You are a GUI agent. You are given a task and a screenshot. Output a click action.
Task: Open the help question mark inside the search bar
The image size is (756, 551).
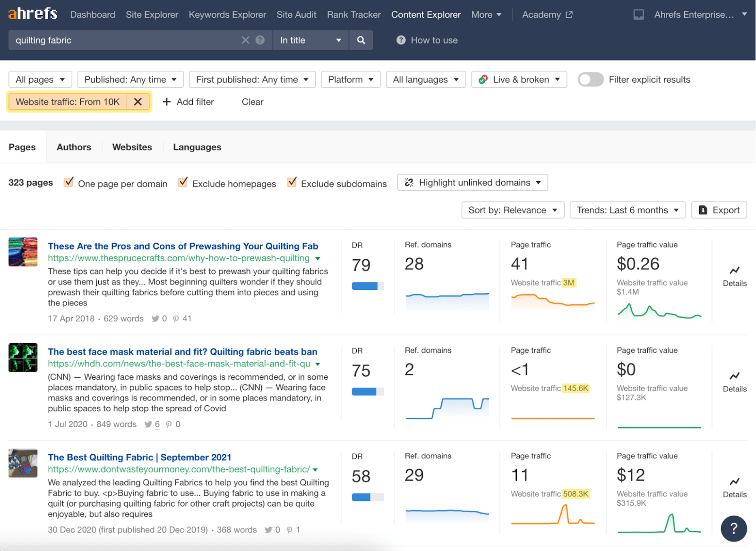pos(259,40)
